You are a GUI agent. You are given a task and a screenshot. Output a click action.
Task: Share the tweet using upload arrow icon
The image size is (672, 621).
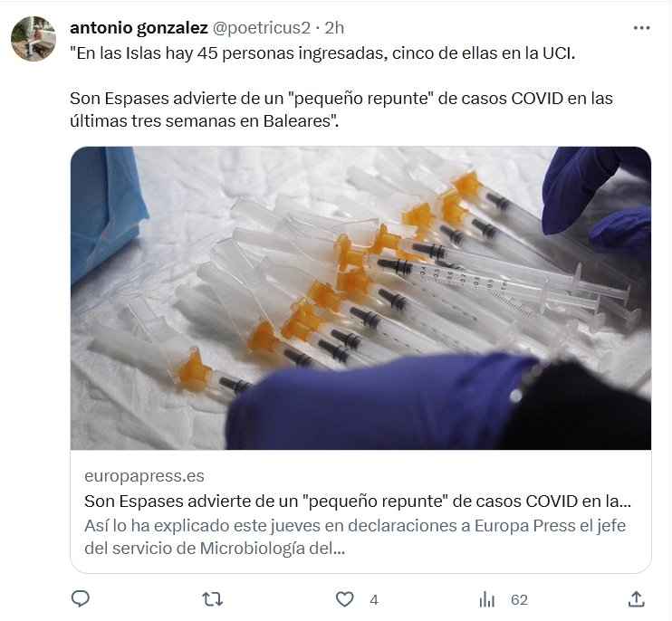click(x=637, y=598)
